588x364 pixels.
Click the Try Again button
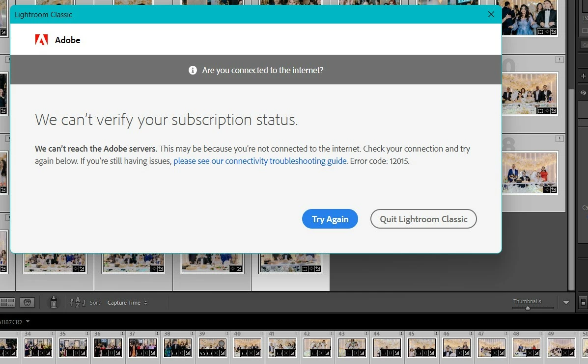tap(330, 219)
